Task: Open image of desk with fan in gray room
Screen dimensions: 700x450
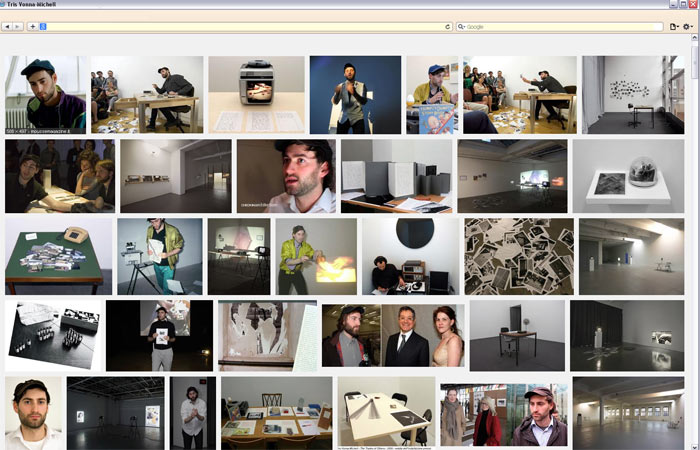Action: [x=517, y=336]
